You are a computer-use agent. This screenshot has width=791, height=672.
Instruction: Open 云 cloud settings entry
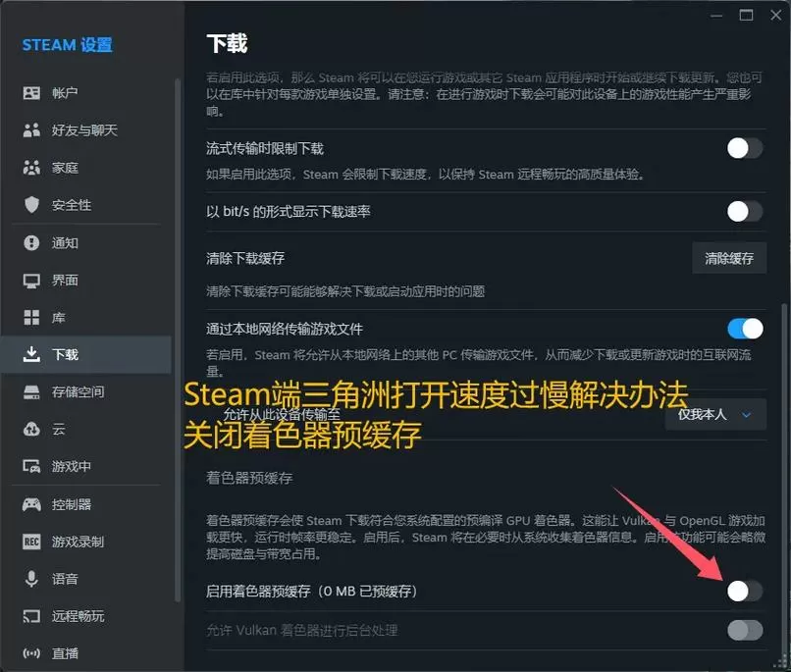click(x=85, y=429)
